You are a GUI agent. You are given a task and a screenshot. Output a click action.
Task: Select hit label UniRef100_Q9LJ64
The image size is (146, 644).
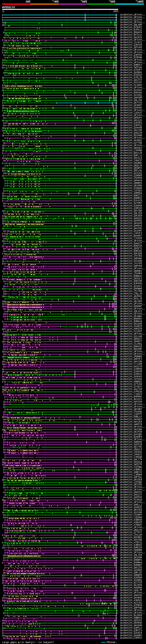[131, 100]
